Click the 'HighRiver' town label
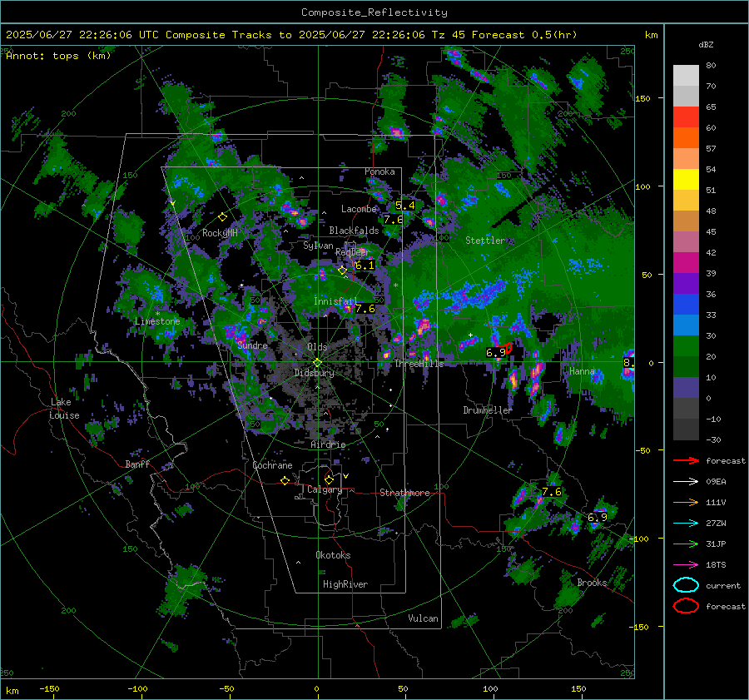Image resolution: width=749 pixels, height=700 pixels. point(345,584)
